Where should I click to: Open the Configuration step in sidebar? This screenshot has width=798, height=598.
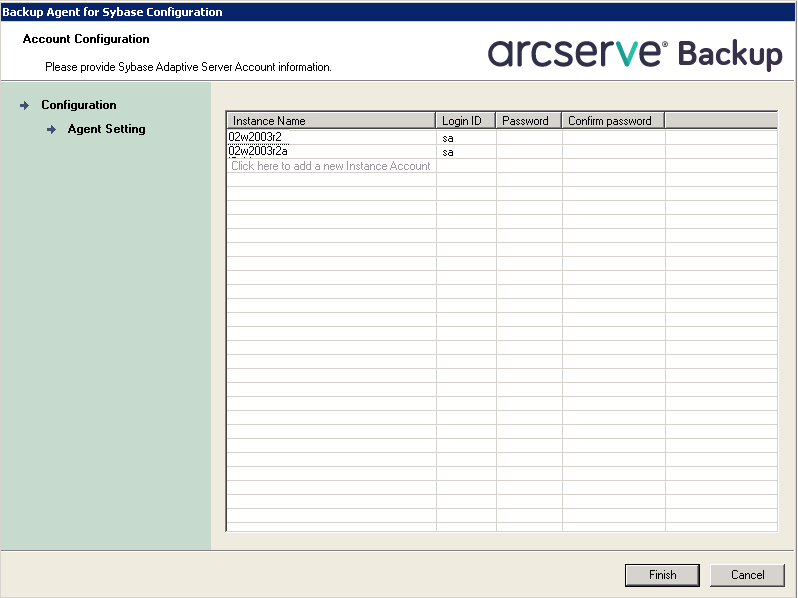coord(79,105)
